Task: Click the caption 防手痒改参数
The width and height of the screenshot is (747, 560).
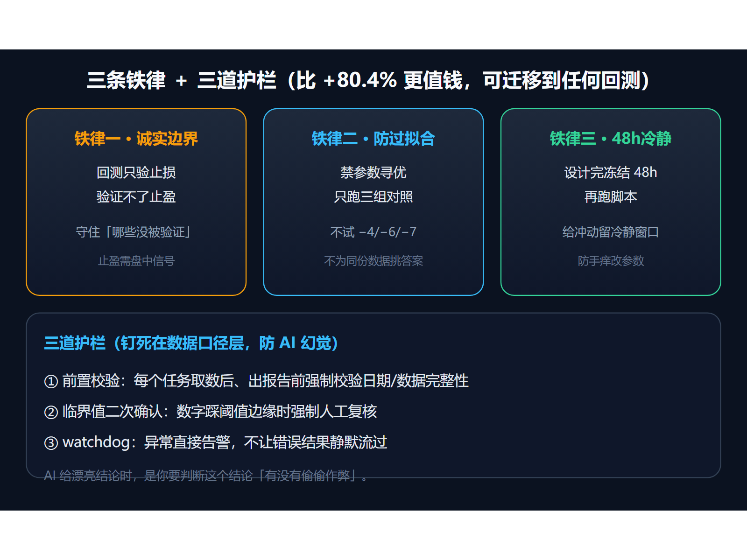Action: [610, 261]
